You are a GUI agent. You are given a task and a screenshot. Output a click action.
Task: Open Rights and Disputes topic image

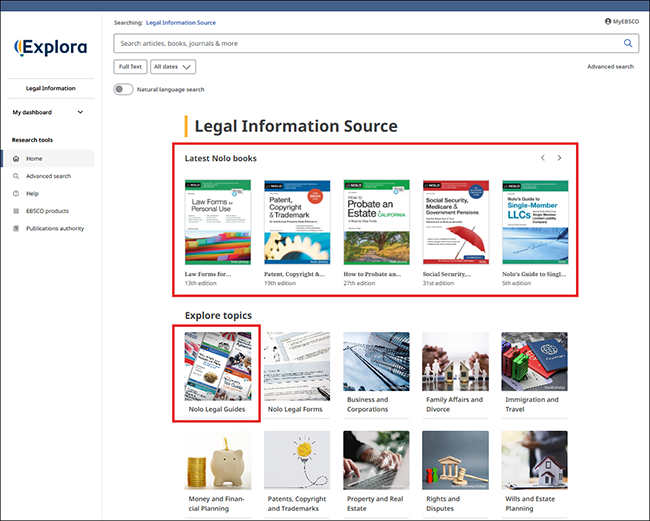pyautogui.click(x=456, y=460)
